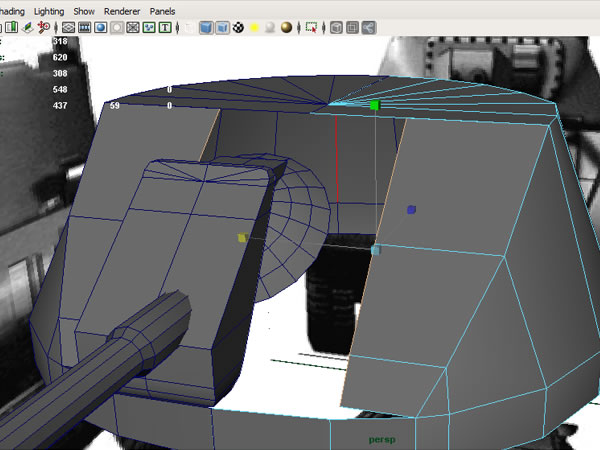This screenshot has height=450, width=600.
Task: Click the image plane icon in toolbar
Action: click(x=29, y=28)
